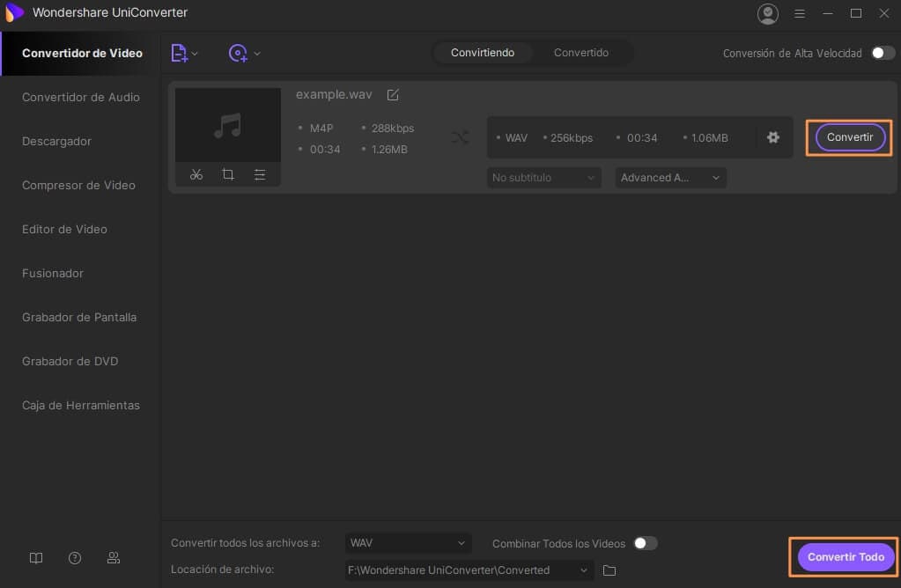Select Convertidor de Audio in sidebar
This screenshot has width=901, height=588.
80,97
